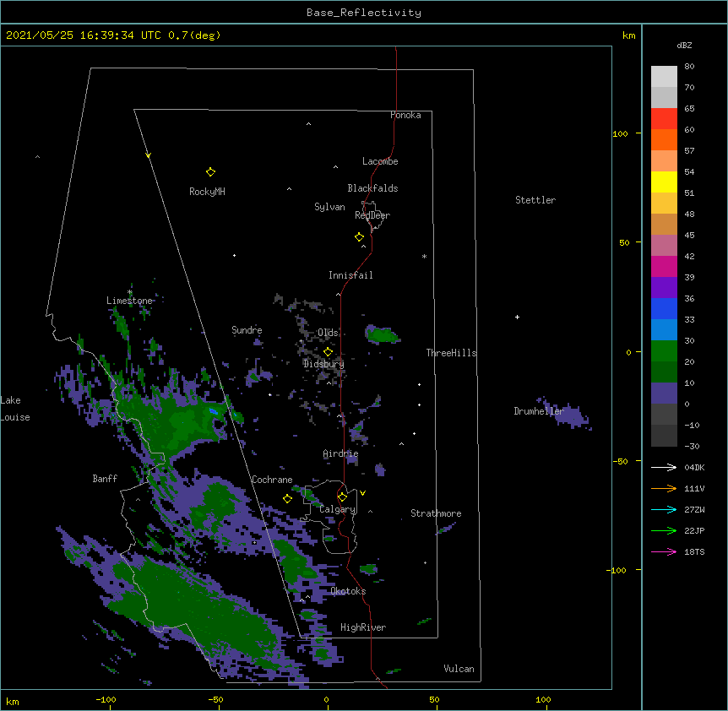Screen dimensions: 728x711
Task: Pick the bright yellow 54 dBZ legend swatch
Action: 664,182
